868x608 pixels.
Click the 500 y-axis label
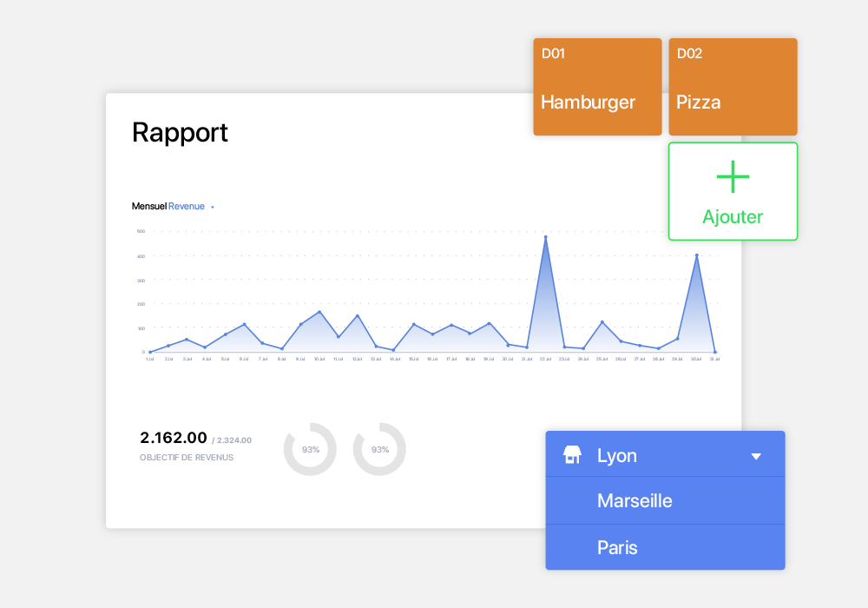(x=141, y=231)
